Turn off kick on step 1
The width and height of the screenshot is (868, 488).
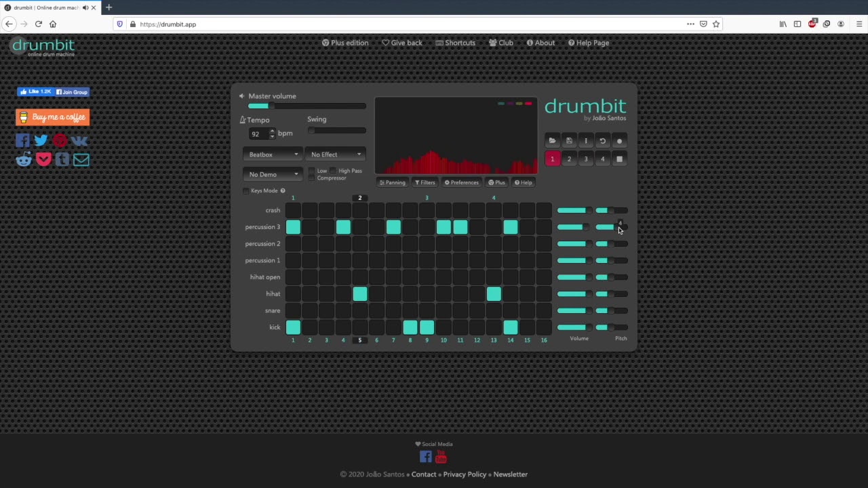(x=293, y=327)
